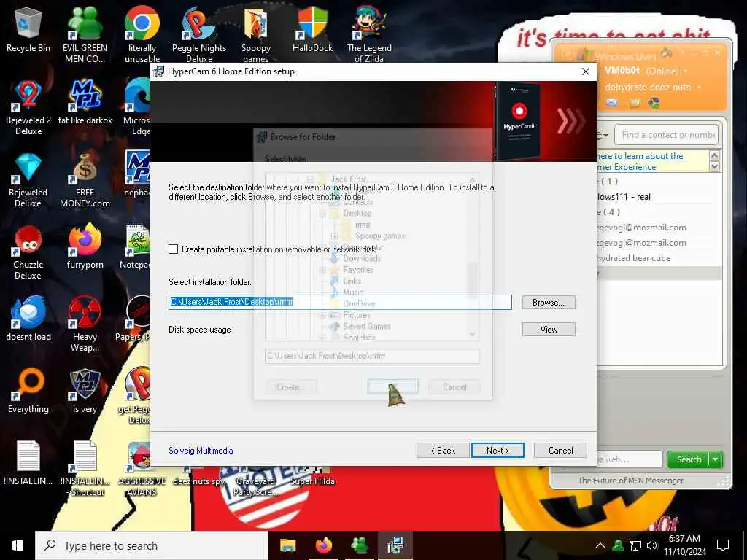Close the HyperCam setup window
Screen dimensions: 747x560
click(x=586, y=71)
